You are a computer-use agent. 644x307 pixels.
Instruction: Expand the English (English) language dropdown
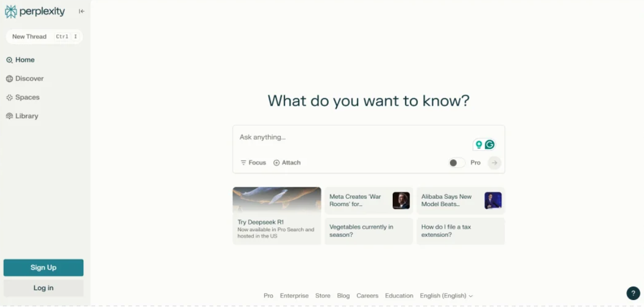pos(446,296)
